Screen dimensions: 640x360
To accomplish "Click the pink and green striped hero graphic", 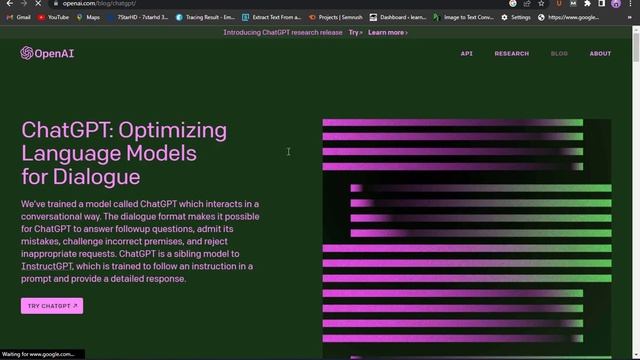I will [467, 239].
